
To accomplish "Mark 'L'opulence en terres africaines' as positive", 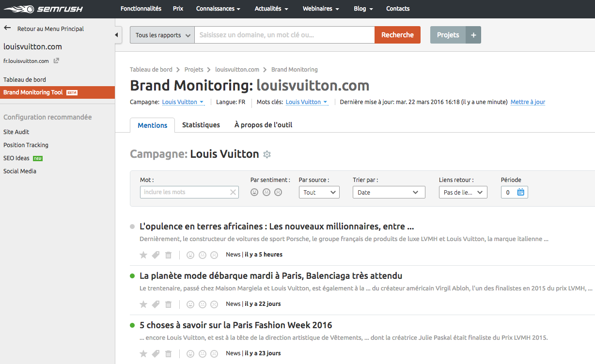I will pos(190,255).
